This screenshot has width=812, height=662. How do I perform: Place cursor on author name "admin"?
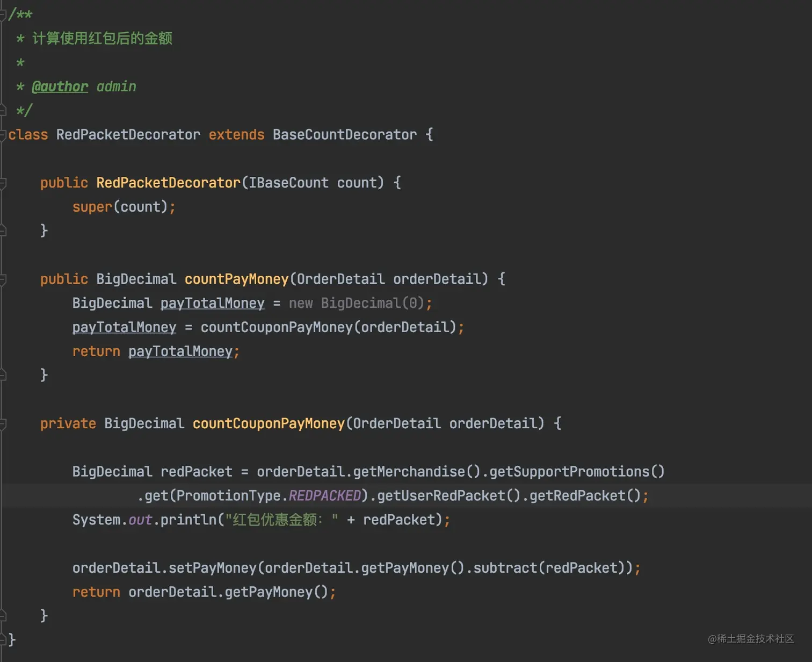[x=116, y=87]
